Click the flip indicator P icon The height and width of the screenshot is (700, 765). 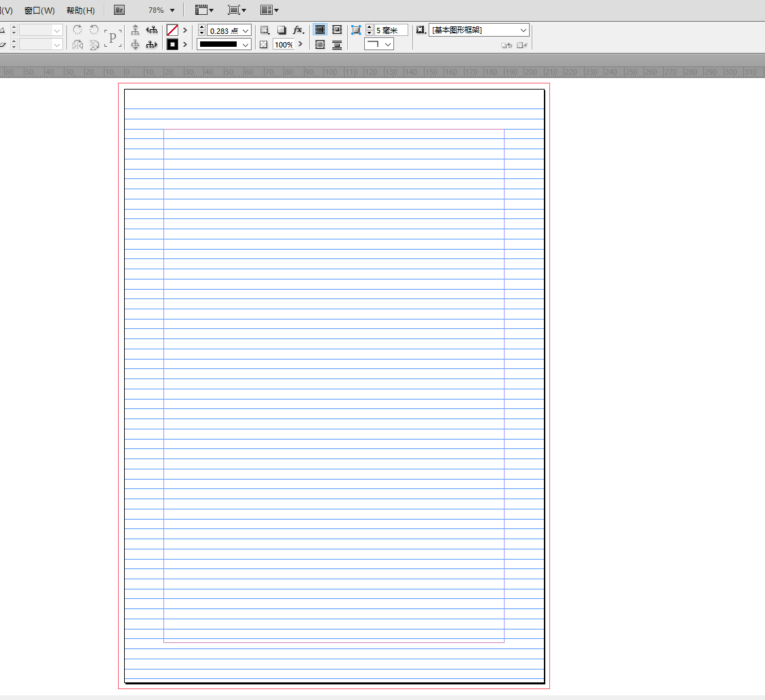click(113, 37)
